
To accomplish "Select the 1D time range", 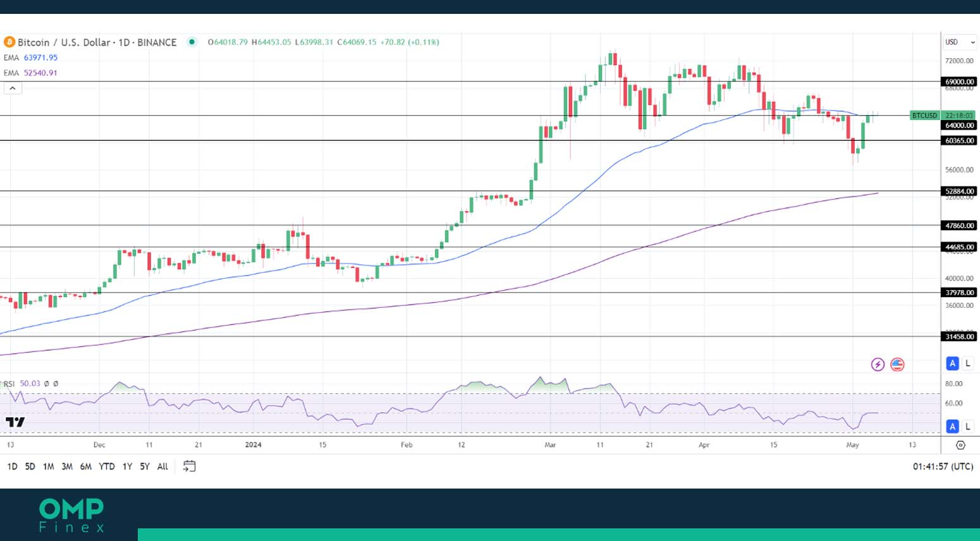I will [12, 466].
